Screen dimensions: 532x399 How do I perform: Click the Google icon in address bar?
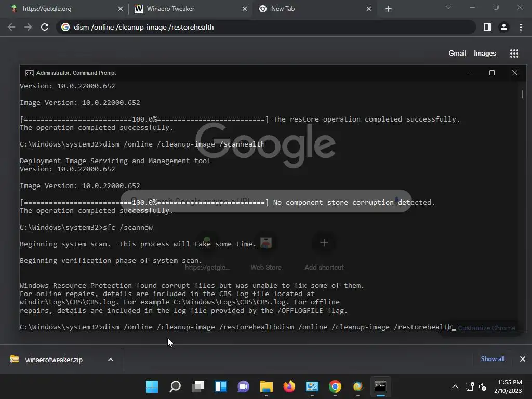click(65, 27)
